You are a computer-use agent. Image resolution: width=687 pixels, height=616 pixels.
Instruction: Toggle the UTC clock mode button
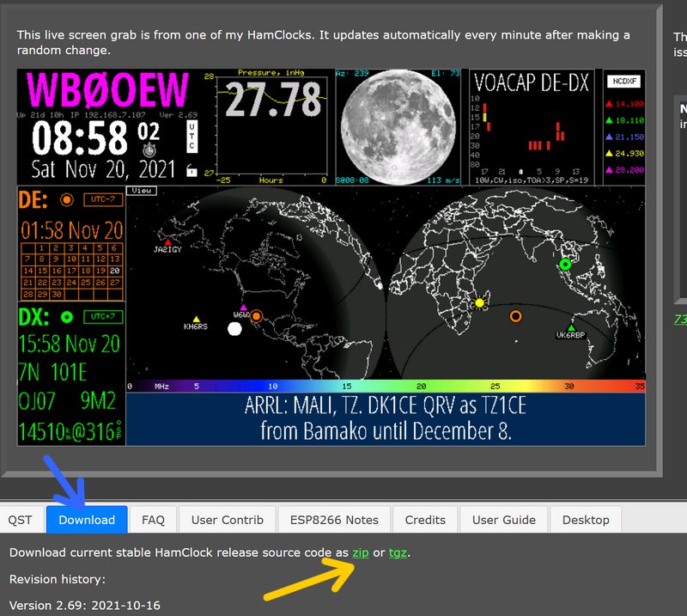click(x=192, y=137)
